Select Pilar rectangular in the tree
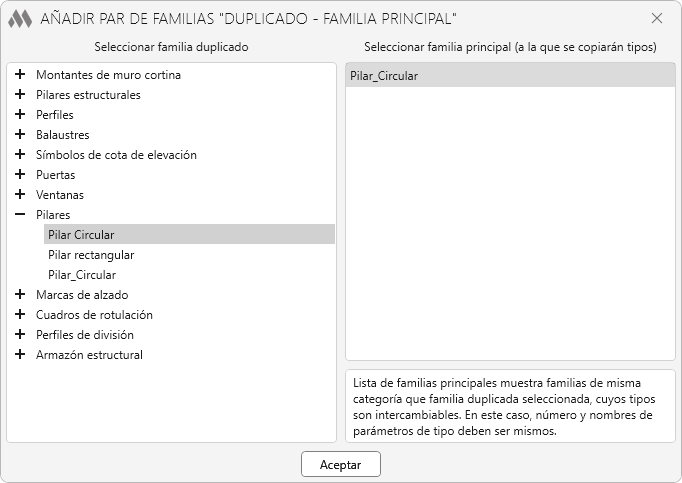The width and height of the screenshot is (682, 483). (91, 255)
